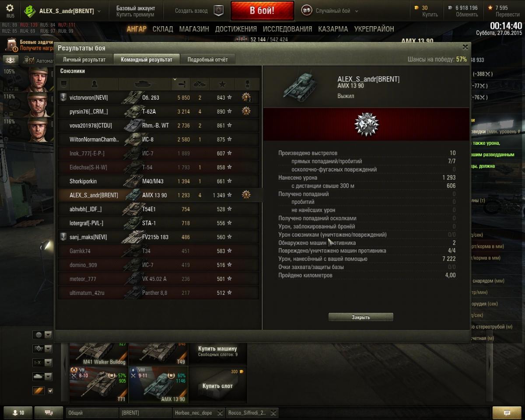This screenshot has width=525, height=420.
Task: Open the Случайный бой battle mode dropdown
Action: tap(330, 11)
